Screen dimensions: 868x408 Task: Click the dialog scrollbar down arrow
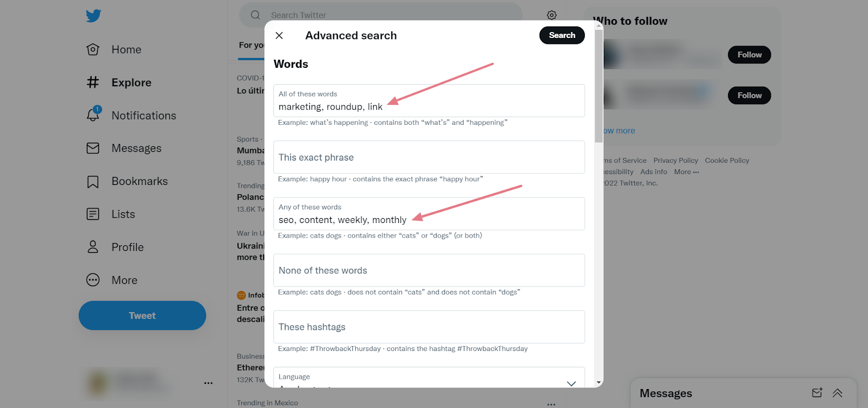click(599, 382)
